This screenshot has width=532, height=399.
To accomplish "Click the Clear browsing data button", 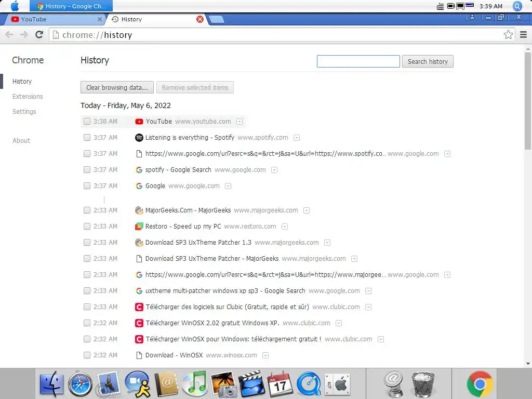I will (117, 87).
